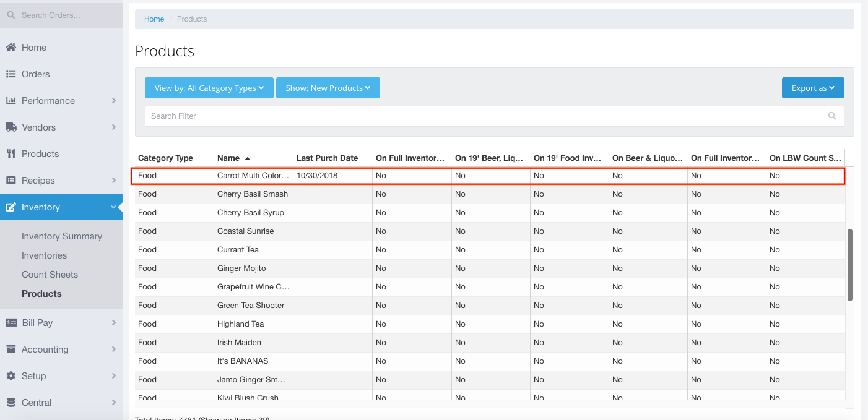Click the Home house icon in sidebar
This screenshot has width=868, height=420.
[x=11, y=48]
